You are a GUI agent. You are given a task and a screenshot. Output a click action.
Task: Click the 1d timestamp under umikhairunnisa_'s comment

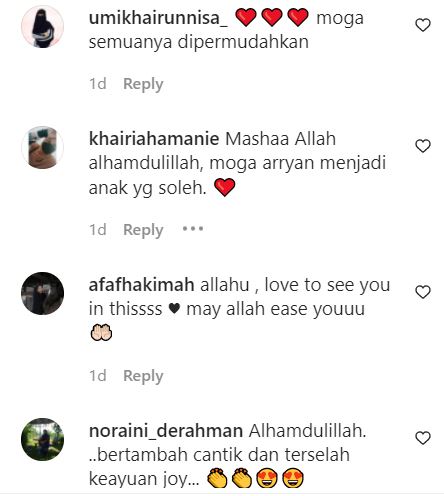(x=98, y=84)
